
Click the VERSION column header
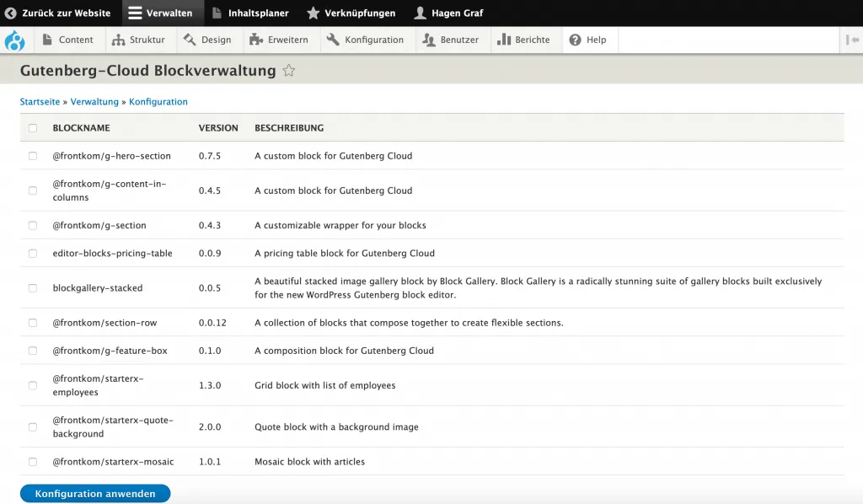click(x=218, y=127)
